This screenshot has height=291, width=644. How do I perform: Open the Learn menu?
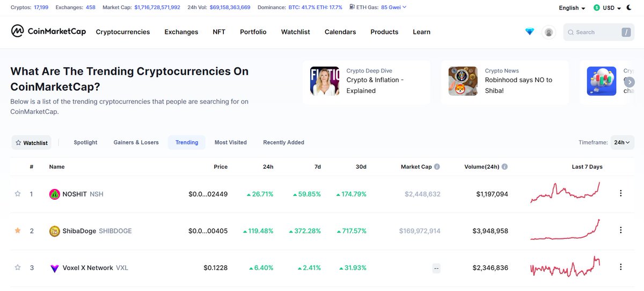click(422, 32)
